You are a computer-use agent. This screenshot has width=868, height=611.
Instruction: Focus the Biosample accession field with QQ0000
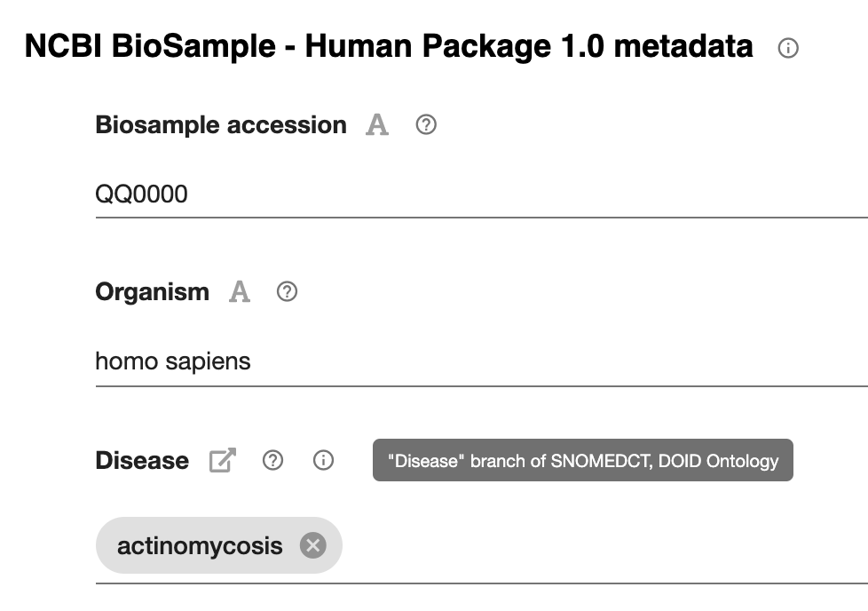482,194
